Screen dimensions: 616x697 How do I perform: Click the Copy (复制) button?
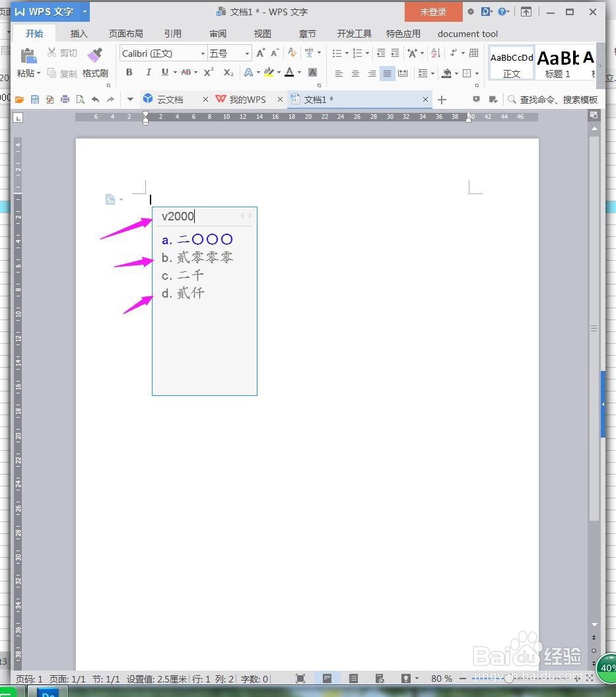[x=62, y=73]
